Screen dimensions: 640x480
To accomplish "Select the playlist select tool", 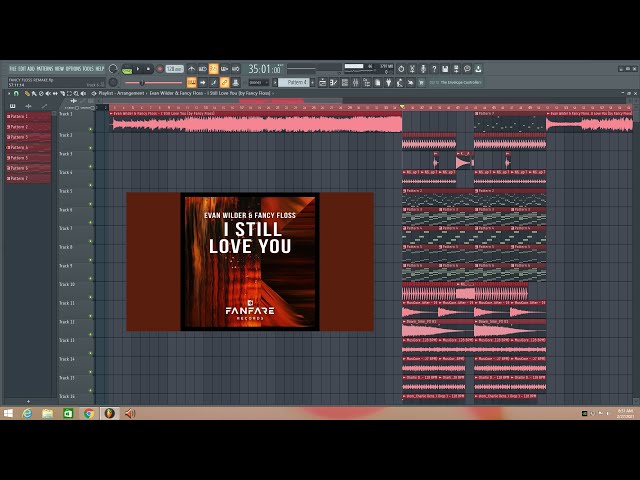I will (x=69, y=93).
